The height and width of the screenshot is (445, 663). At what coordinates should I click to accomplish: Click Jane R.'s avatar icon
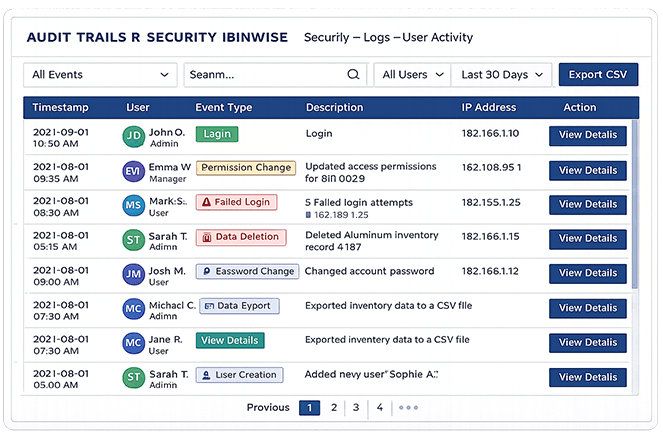(x=134, y=343)
